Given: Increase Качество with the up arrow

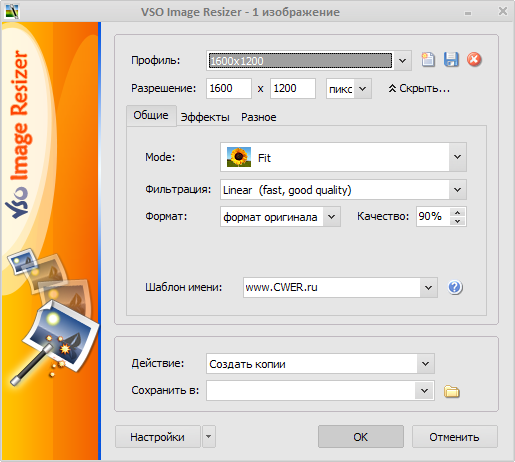Looking at the screenshot, I should [458, 212].
